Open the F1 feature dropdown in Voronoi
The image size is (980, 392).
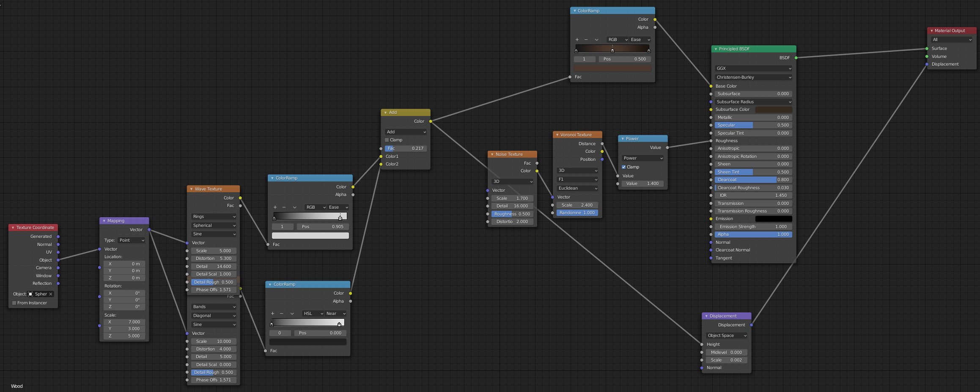point(577,179)
